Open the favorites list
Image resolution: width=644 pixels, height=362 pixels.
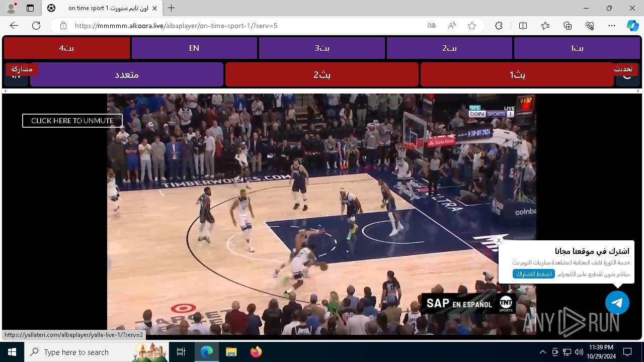pyautogui.click(x=545, y=26)
